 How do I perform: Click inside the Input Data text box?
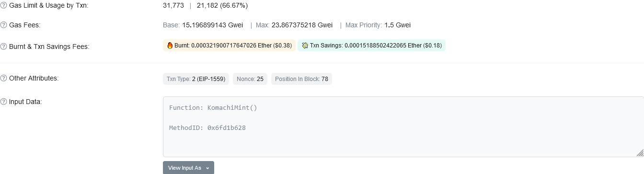coord(403,127)
